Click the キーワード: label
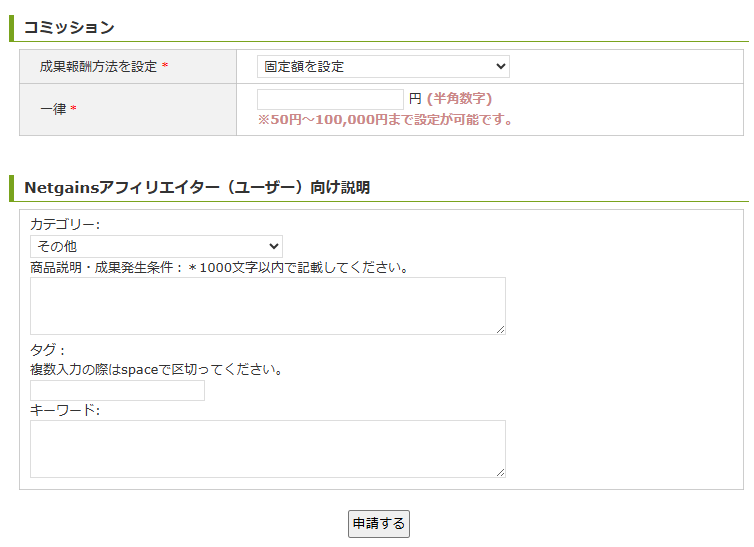 [65, 410]
